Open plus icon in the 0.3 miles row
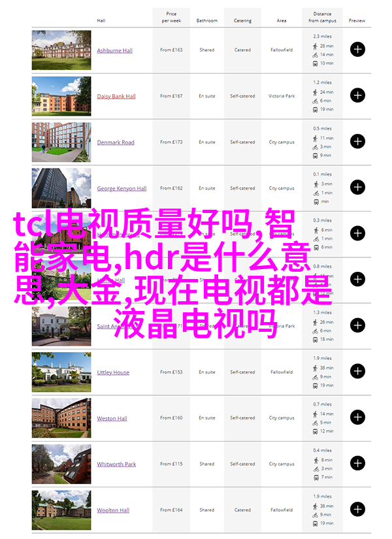This screenshot has height=539, width=392. 357,233
